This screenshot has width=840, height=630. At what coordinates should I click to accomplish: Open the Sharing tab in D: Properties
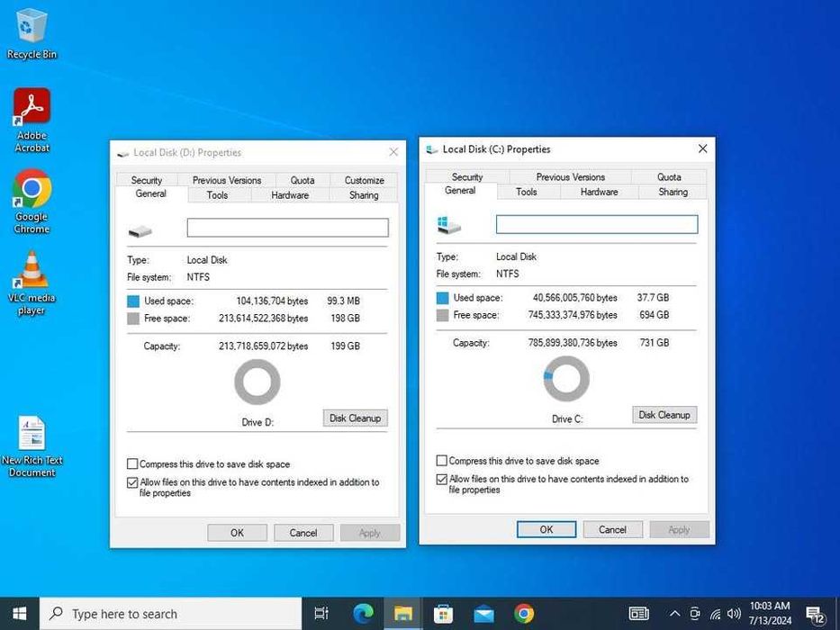tap(364, 195)
